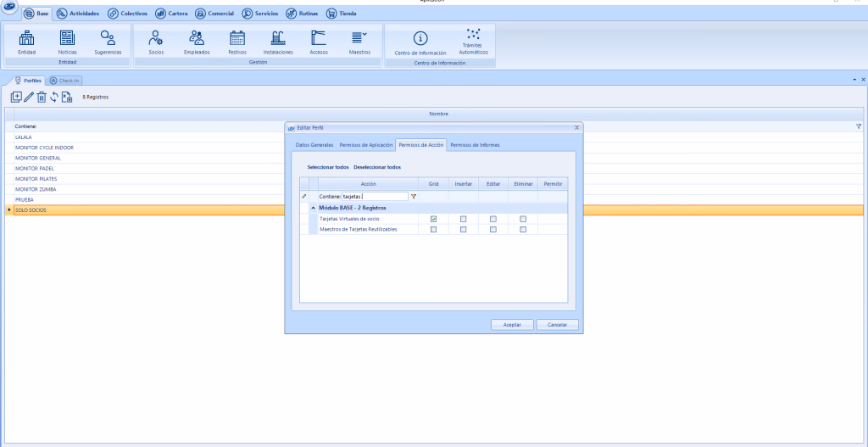Click the Instalaciones ribbon icon

click(278, 41)
